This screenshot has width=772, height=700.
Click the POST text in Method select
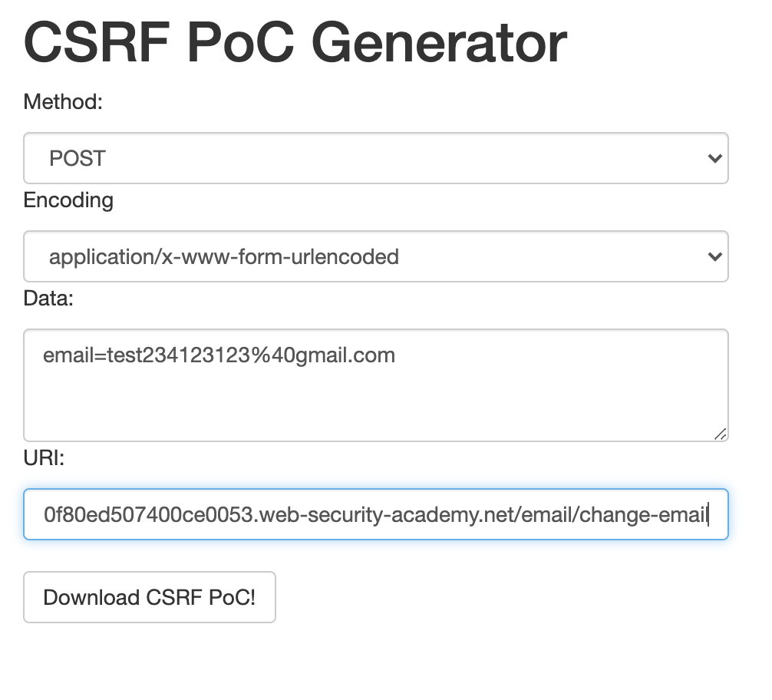coord(78,159)
